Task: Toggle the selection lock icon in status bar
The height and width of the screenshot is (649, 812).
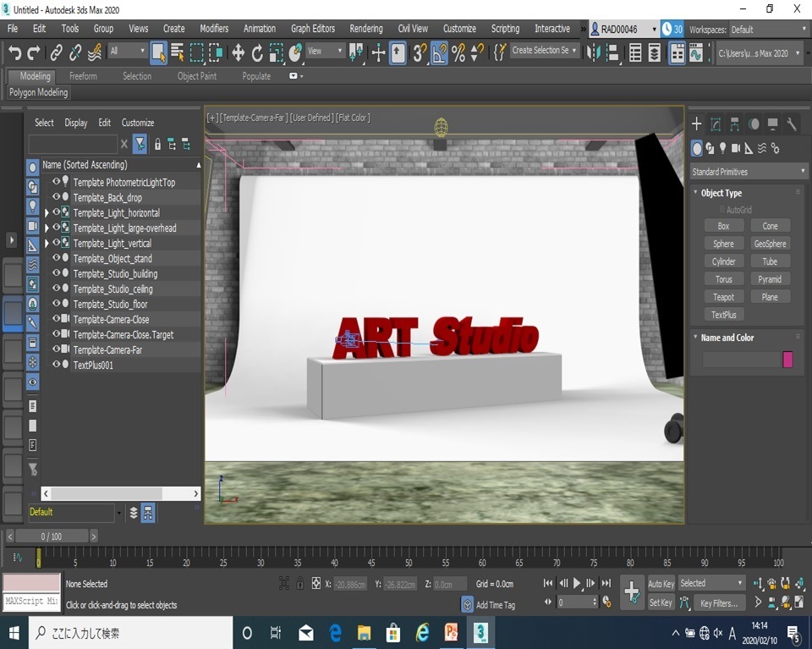Action: click(299, 584)
